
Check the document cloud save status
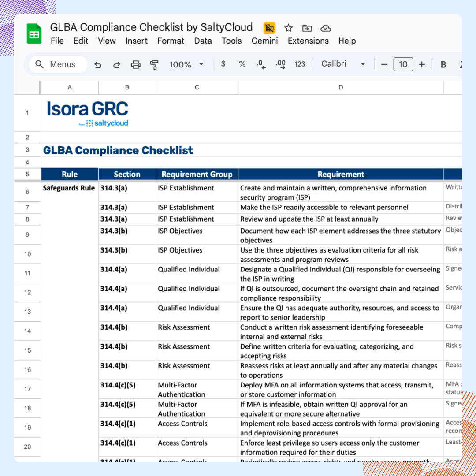[326, 28]
